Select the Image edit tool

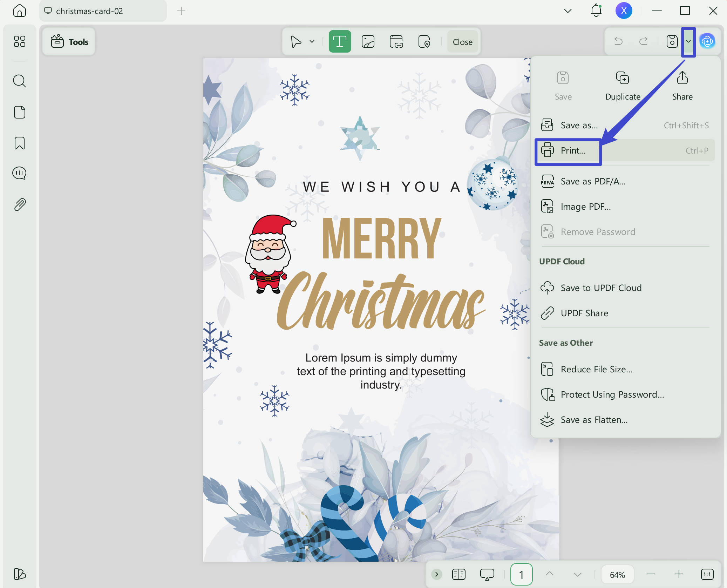[368, 42]
